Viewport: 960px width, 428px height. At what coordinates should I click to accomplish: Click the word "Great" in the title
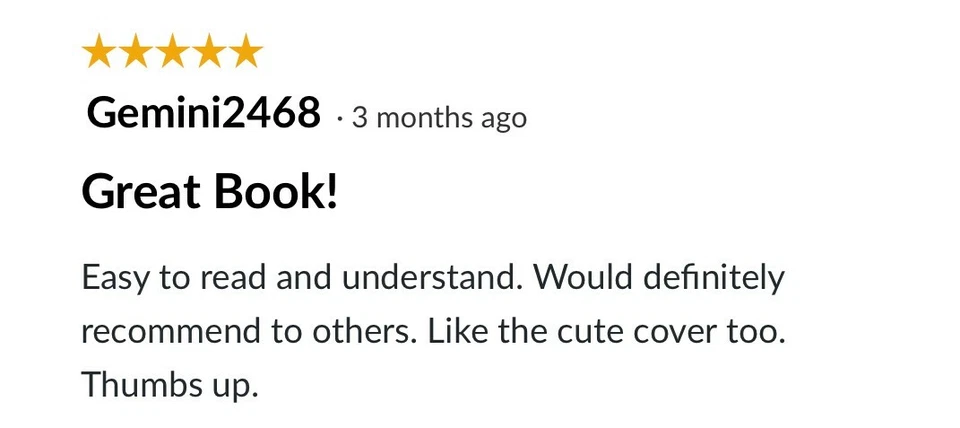(141, 192)
